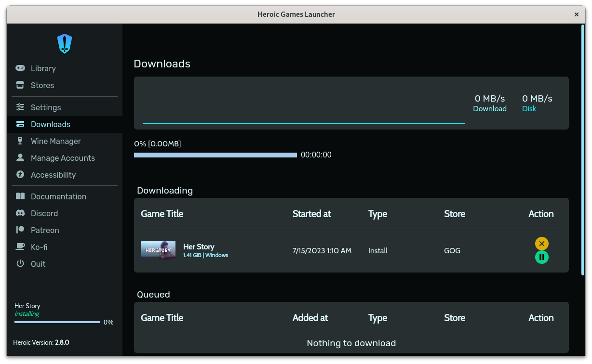Click the "0 MB/s" Disk speed value
The image size is (592, 364).
pos(537,98)
